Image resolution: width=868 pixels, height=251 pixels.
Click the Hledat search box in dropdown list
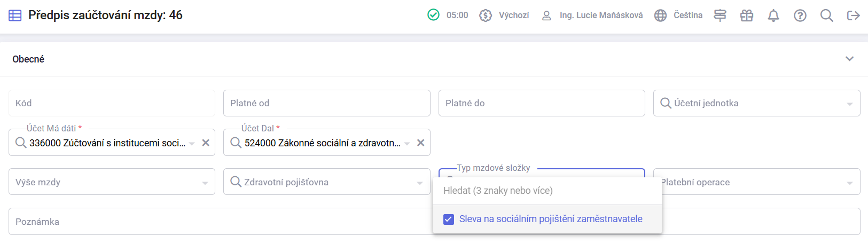[x=548, y=191]
